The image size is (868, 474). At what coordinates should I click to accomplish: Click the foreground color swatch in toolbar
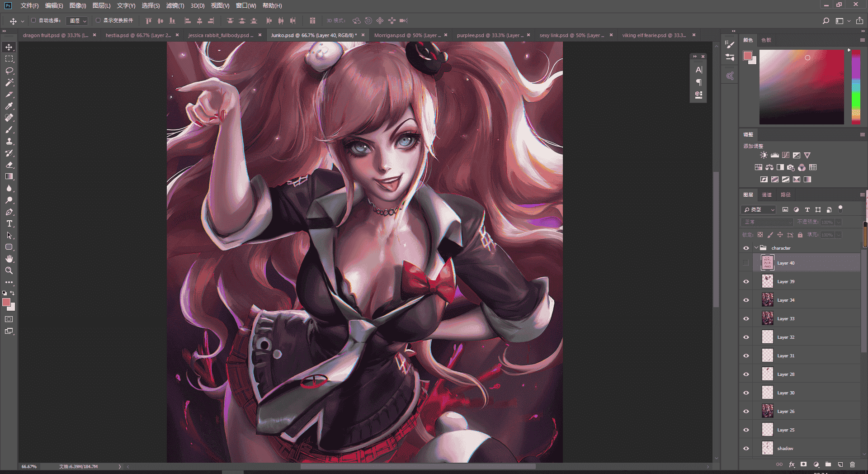pos(6,302)
